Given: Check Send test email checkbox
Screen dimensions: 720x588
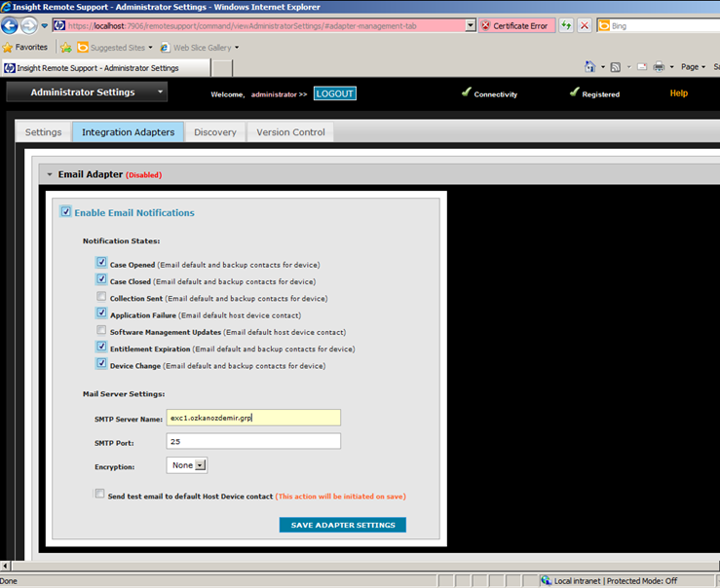Looking at the screenshot, I should click(x=99, y=495).
